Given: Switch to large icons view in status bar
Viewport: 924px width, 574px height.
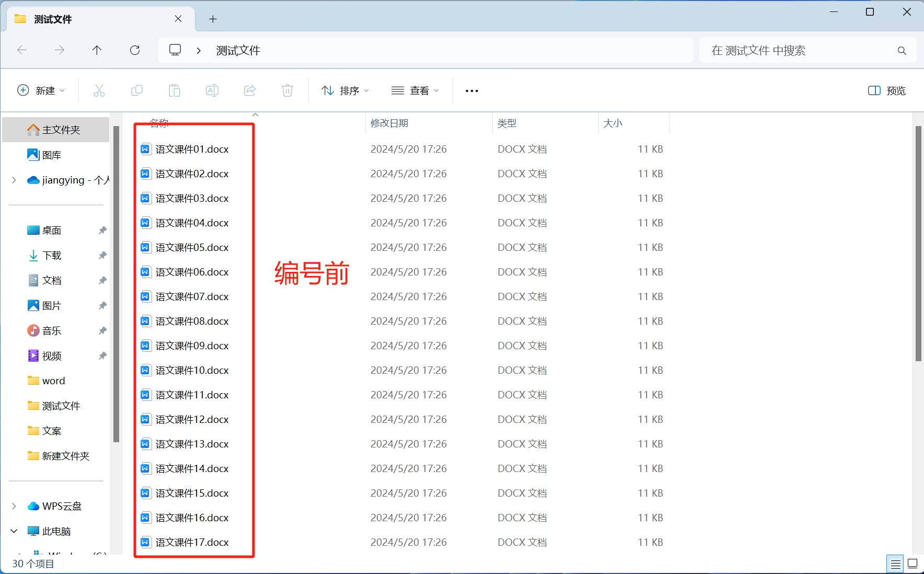Looking at the screenshot, I should [x=912, y=564].
